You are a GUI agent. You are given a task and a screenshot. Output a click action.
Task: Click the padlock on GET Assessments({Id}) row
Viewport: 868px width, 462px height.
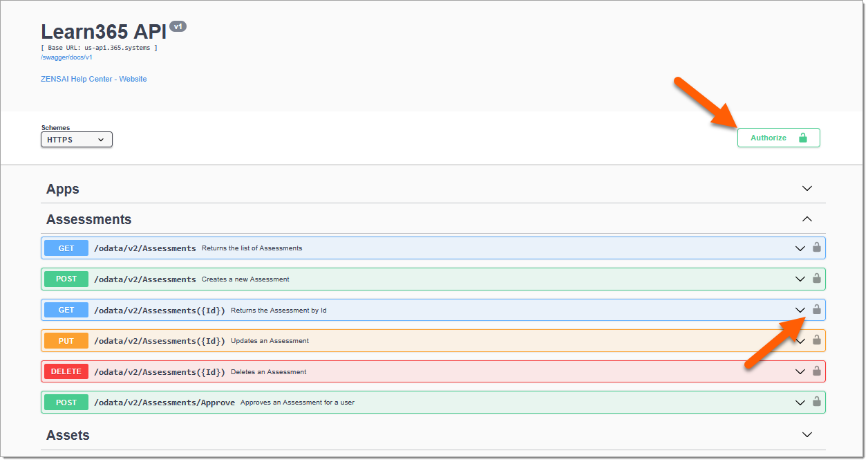[x=816, y=310]
